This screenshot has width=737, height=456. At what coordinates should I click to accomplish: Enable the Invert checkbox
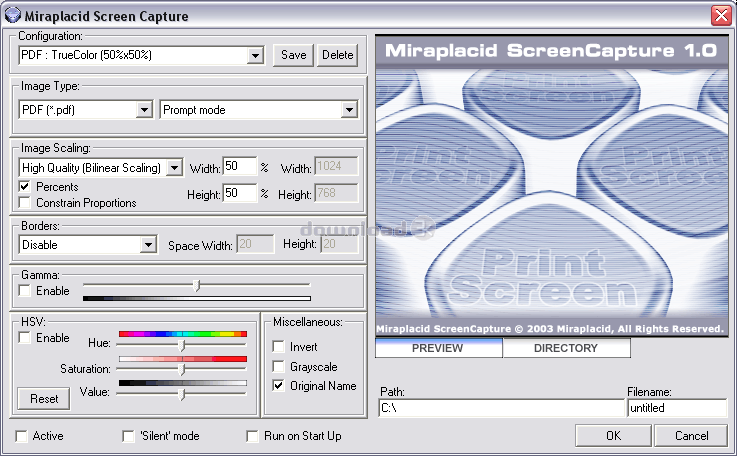279,347
